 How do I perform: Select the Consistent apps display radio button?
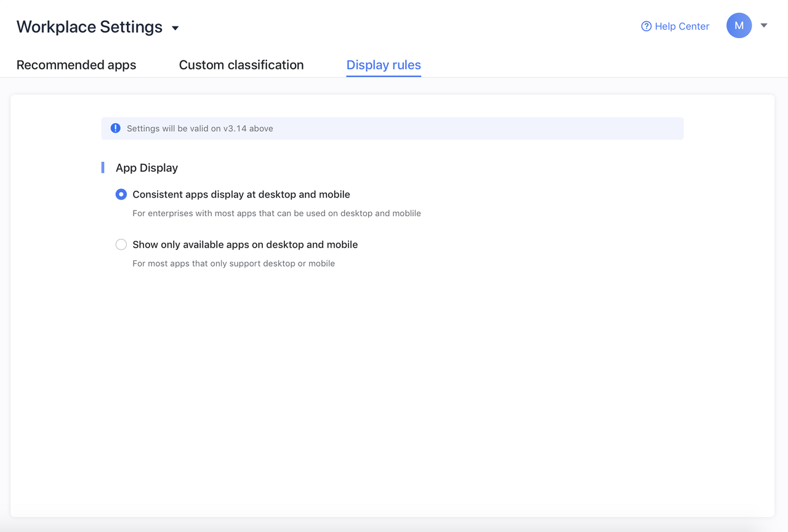(x=121, y=195)
